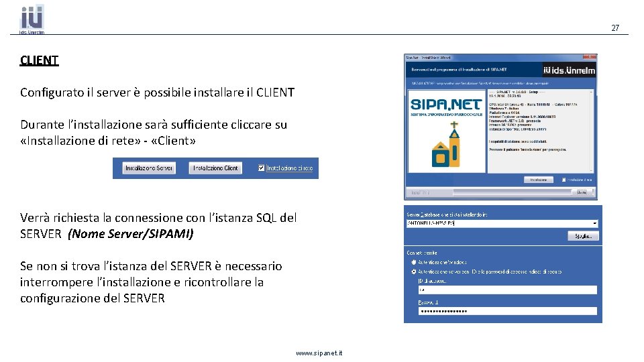The width and height of the screenshot is (644, 362).
Task: Click the ids.Unitelm logo in the wizard header
Action: (569, 70)
